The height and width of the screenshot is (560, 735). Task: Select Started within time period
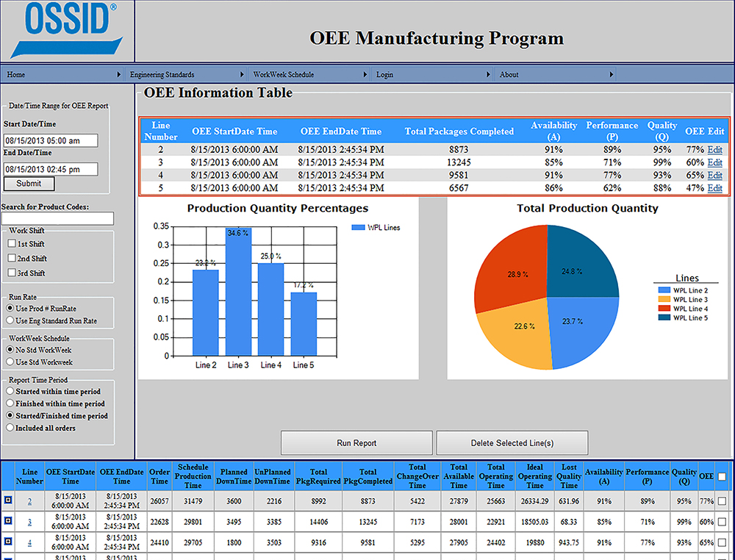[10, 391]
